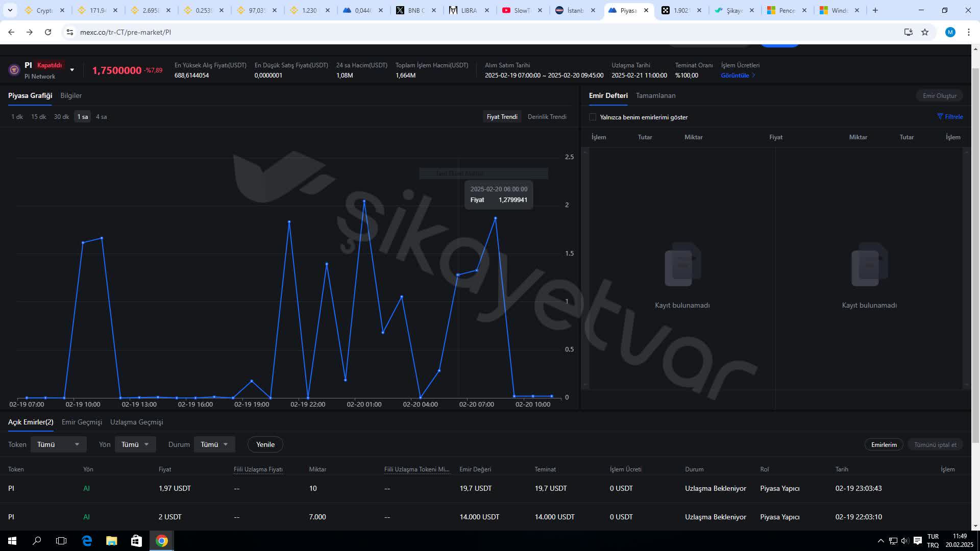Screen dimensions: 980x551
Task: Click the Pi Network token logo
Action: tap(14, 69)
